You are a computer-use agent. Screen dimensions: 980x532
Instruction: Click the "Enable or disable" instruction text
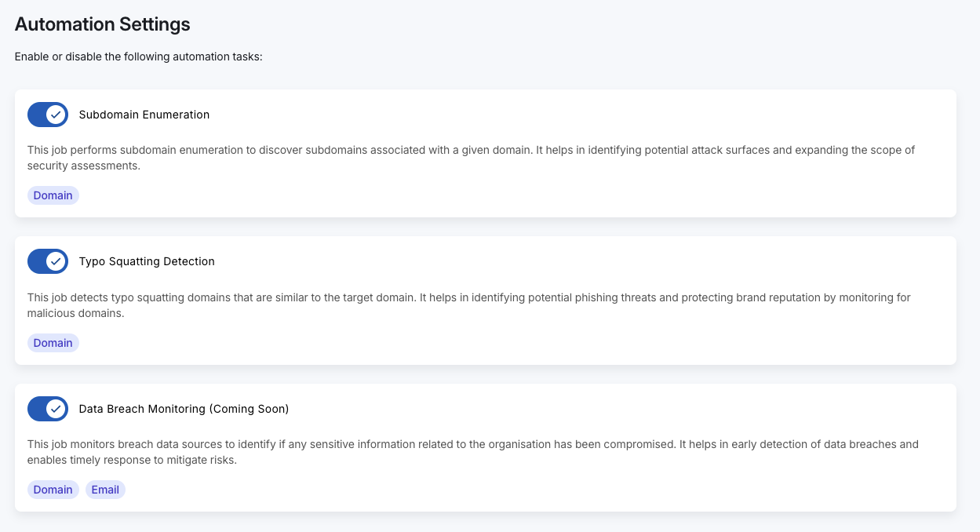138,57
